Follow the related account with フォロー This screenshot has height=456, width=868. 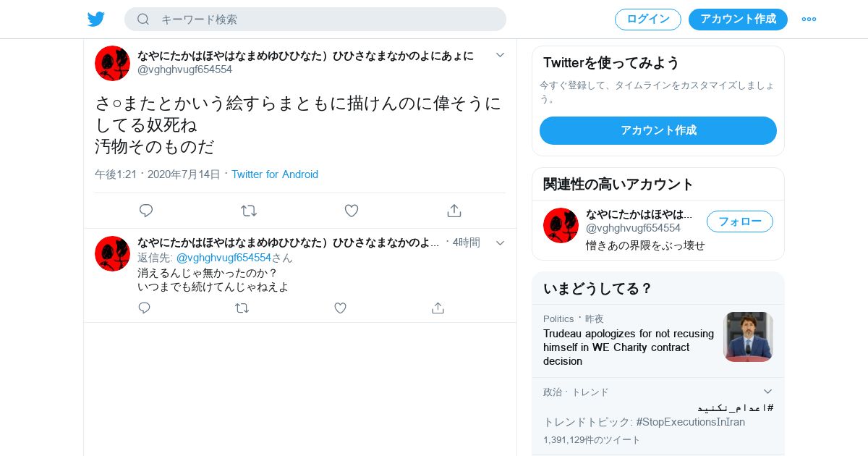coord(740,221)
